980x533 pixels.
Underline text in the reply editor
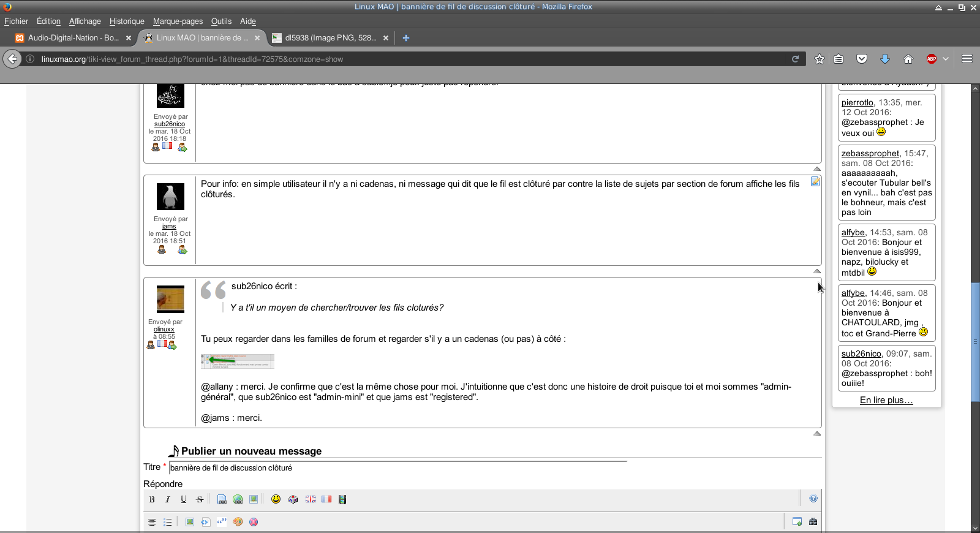point(184,499)
